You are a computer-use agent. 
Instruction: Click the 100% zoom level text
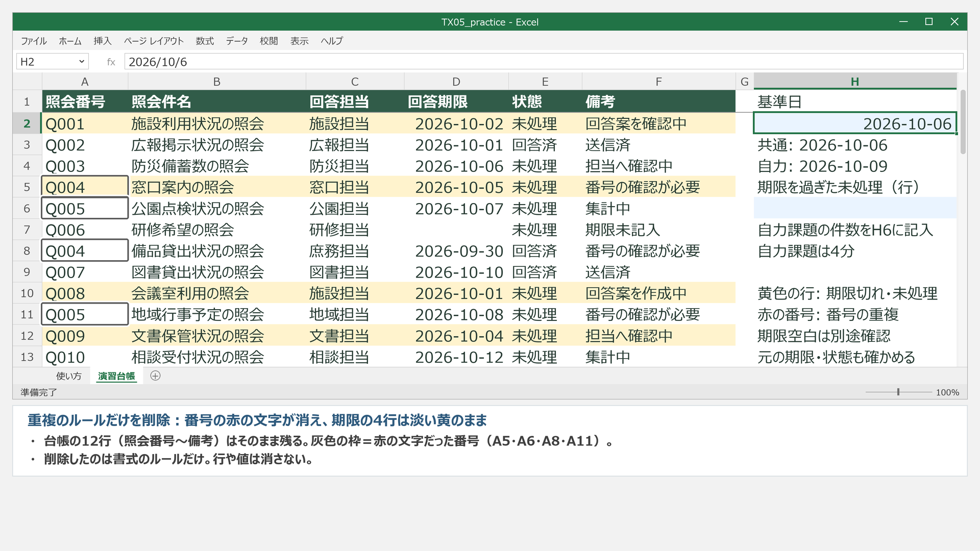(x=947, y=392)
